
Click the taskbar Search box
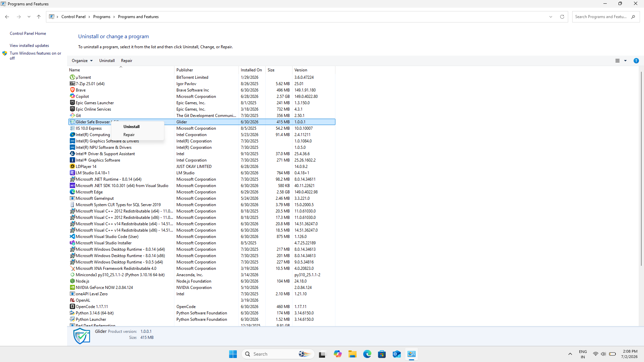click(x=278, y=354)
